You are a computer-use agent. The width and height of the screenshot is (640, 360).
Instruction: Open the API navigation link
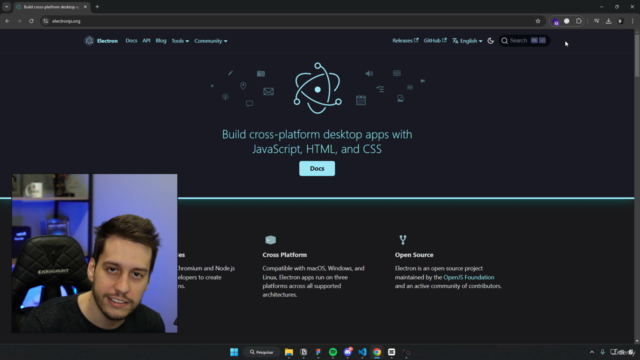(146, 41)
